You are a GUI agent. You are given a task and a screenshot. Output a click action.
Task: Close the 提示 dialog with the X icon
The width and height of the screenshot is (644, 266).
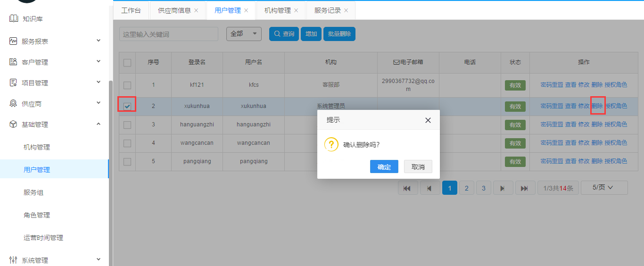click(428, 120)
